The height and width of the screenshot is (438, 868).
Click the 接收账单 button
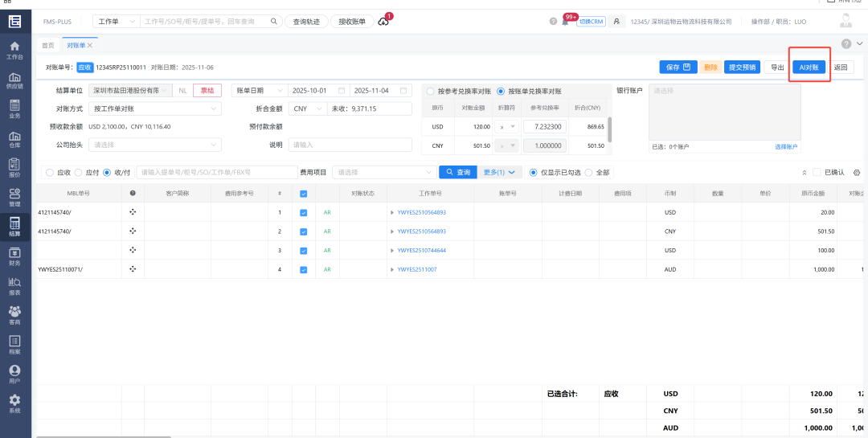click(x=352, y=22)
